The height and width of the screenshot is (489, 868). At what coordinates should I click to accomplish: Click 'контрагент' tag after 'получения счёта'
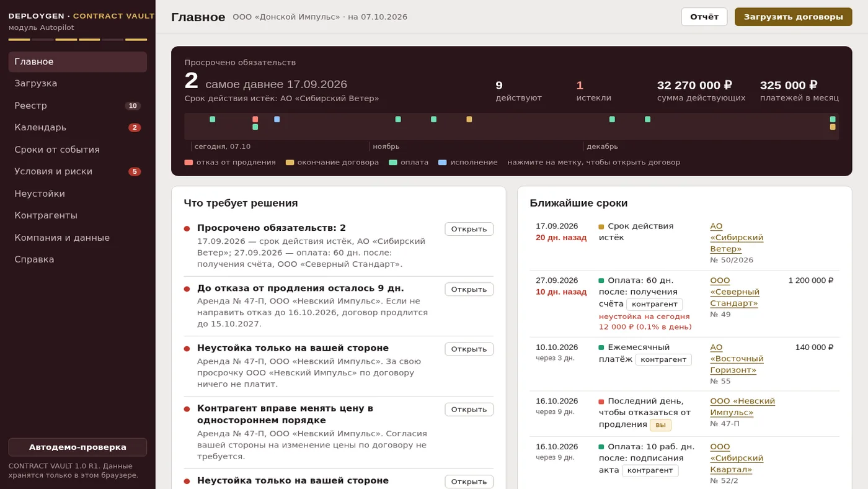tap(655, 305)
